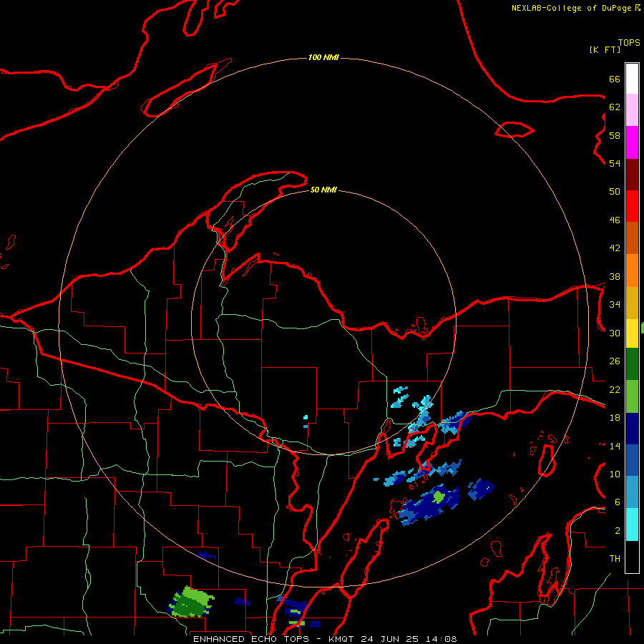Click the orange 38 kft legend swatch

click(x=632, y=270)
